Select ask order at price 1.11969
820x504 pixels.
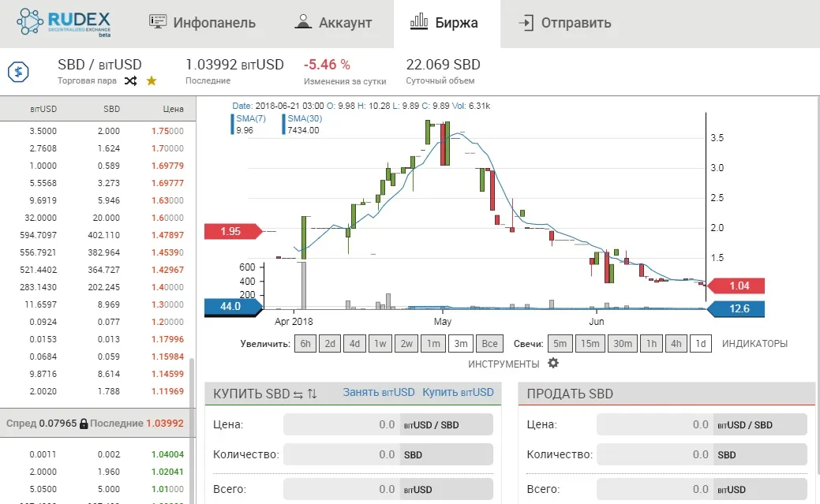(98, 391)
